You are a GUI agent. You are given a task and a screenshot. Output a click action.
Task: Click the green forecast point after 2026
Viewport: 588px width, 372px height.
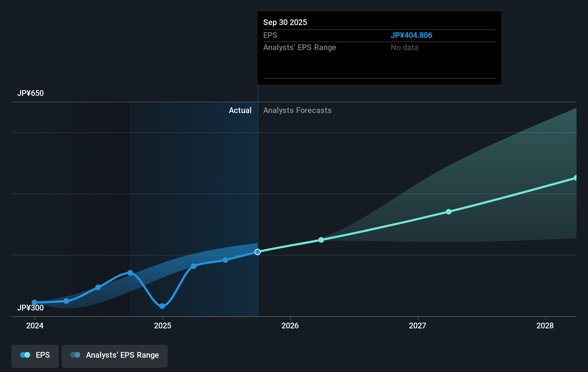click(321, 240)
